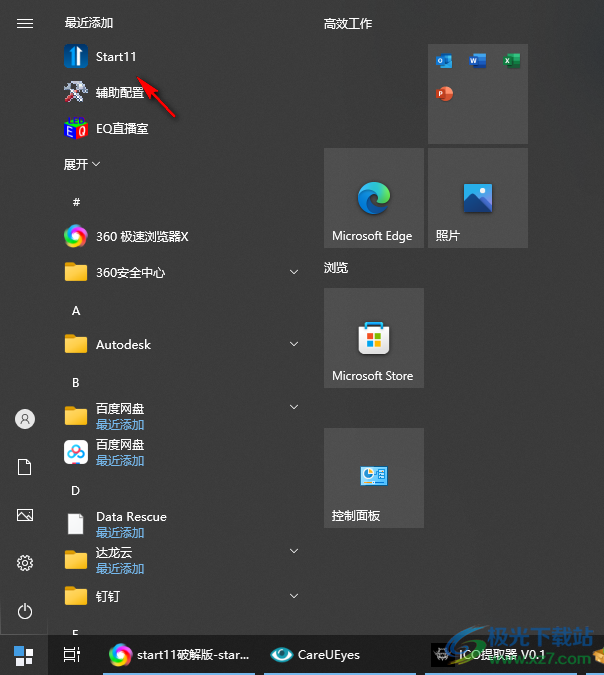Click the user account icon in sidebar
The image size is (604, 675).
[x=25, y=419]
